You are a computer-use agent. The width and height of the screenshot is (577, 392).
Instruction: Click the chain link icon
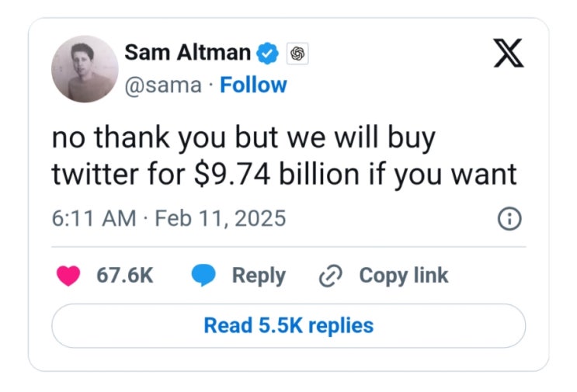(331, 276)
